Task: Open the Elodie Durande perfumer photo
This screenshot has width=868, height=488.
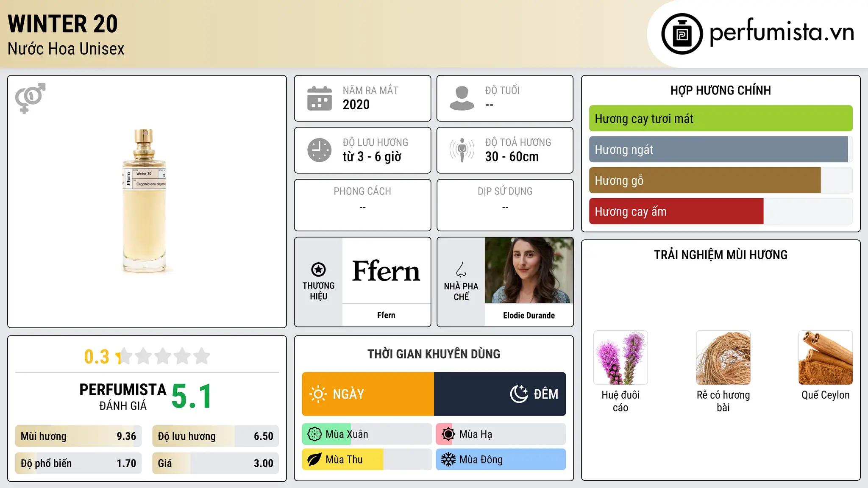Action: coord(529,270)
